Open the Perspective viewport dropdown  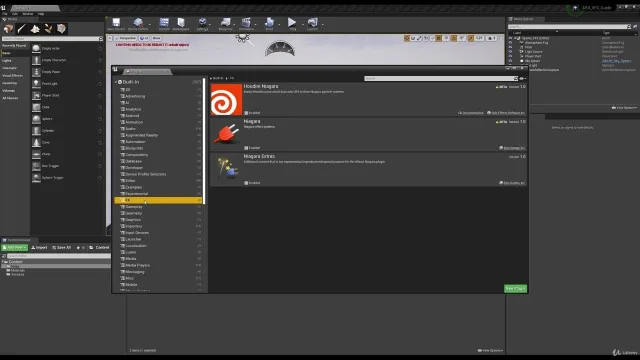pos(125,38)
